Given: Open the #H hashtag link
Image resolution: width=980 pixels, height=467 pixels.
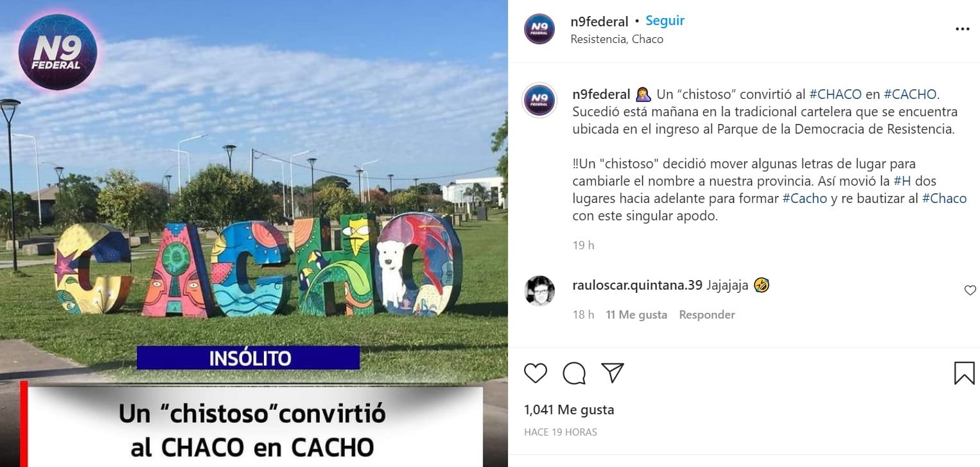Looking at the screenshot, I should click(902, 182).
